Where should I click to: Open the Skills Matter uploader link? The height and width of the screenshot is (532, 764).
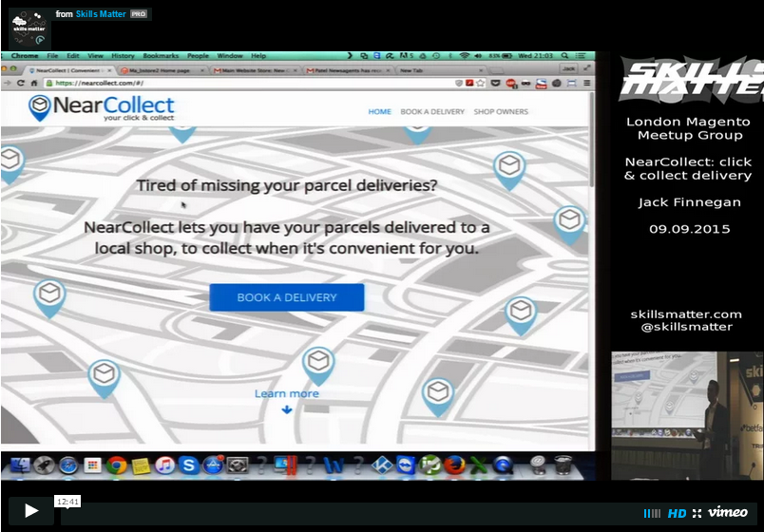[x=101, y=14]
